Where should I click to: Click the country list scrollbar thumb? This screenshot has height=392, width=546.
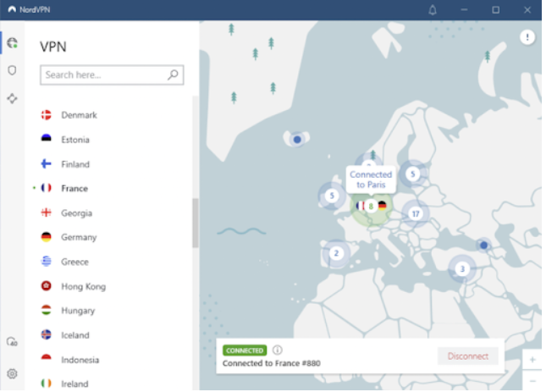click(x=196, y=224)
